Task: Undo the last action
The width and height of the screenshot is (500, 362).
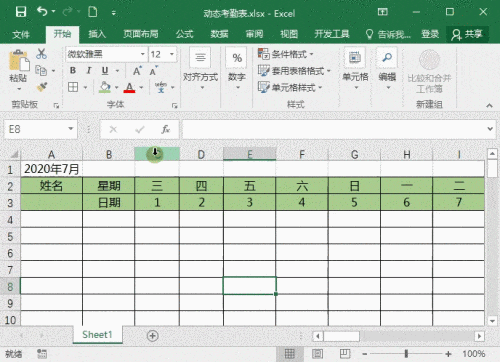Action: click(42, 12)
